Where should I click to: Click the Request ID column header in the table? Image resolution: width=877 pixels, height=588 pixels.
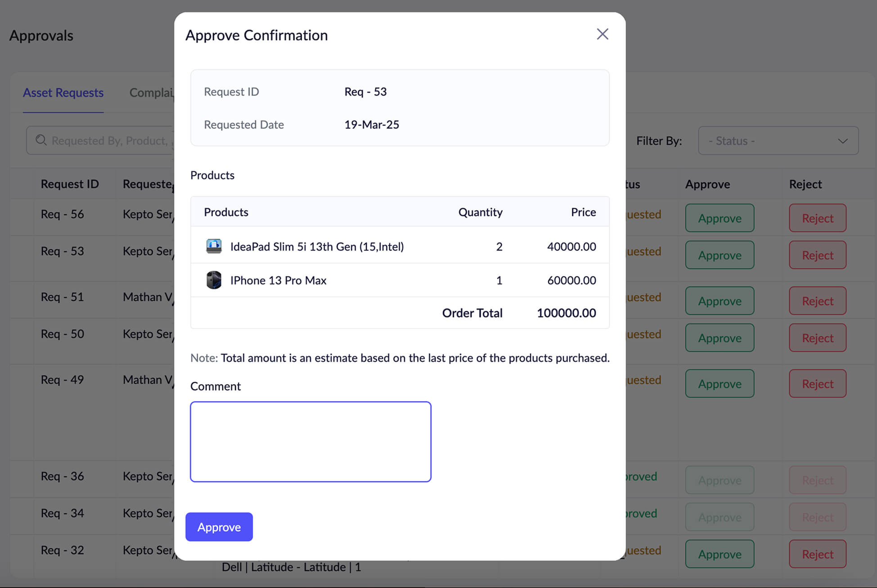(70, 184)
